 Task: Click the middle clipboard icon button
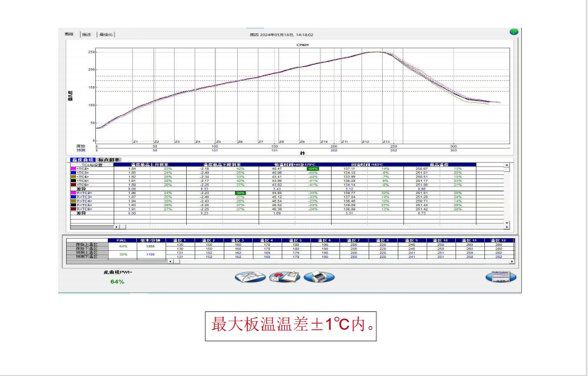[284, 276]
